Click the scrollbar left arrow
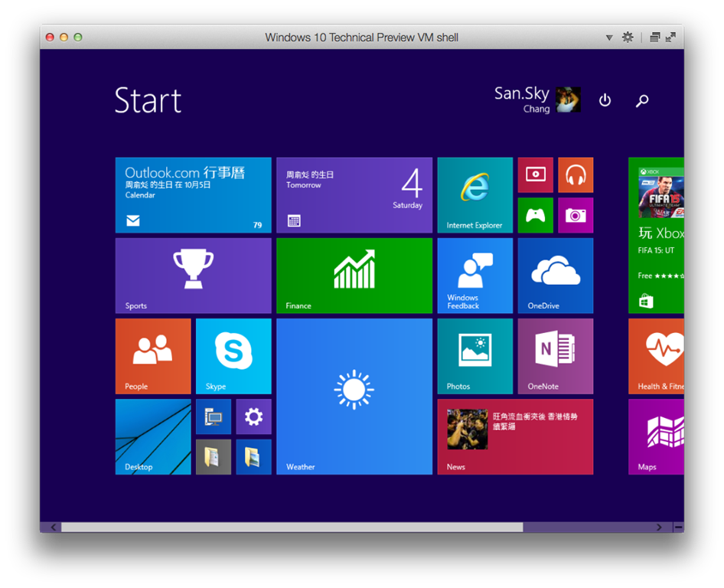Image resolution: width=724 pixels, height=588 pixels. tap(54, 527)
